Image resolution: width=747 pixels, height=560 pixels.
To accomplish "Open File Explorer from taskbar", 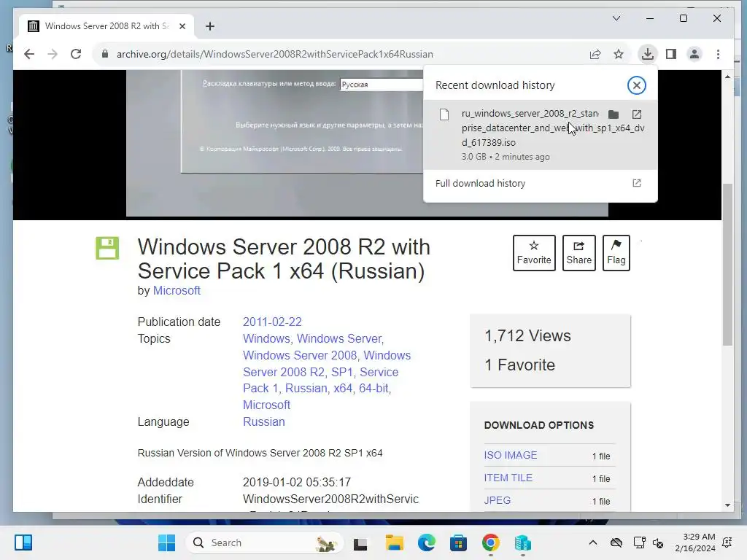I will click(x=395, y=542).
